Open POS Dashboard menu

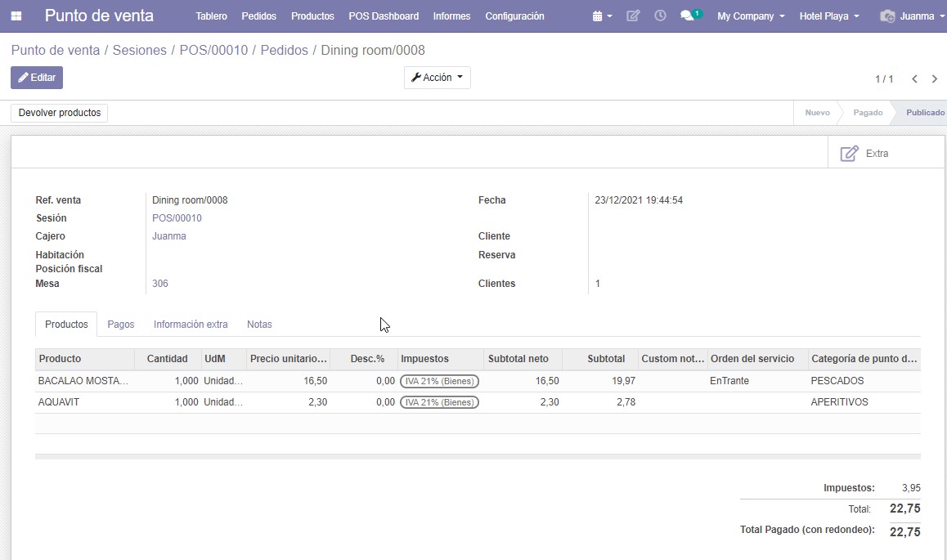[384, 16]
